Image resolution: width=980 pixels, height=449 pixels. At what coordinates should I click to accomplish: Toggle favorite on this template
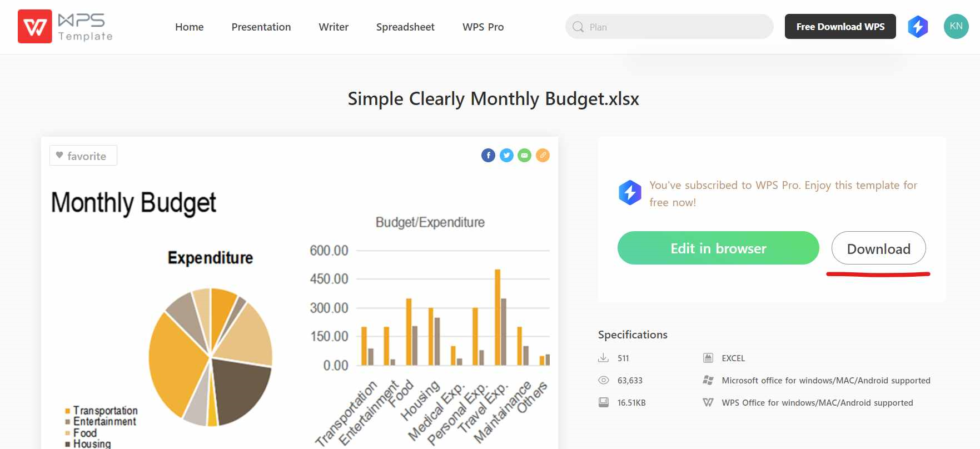(x=83, y=156)
